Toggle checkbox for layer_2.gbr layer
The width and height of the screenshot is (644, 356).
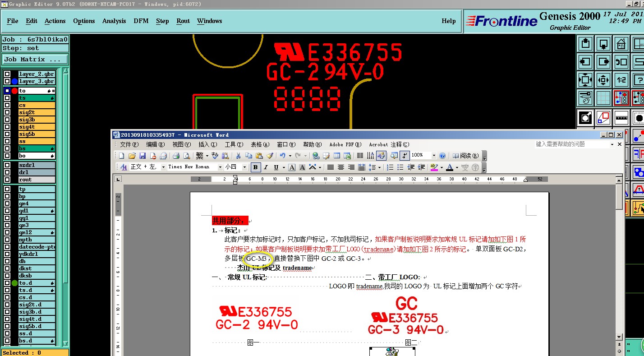(7, 74)
